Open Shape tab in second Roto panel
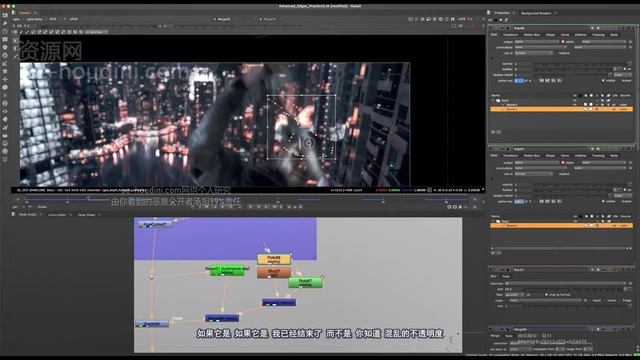 click(x=550, y=156)
